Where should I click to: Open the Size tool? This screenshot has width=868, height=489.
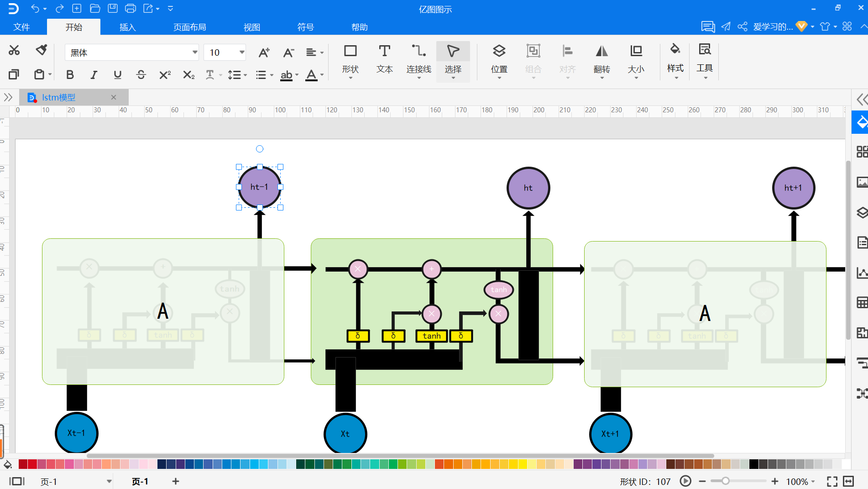pos(636,60)
